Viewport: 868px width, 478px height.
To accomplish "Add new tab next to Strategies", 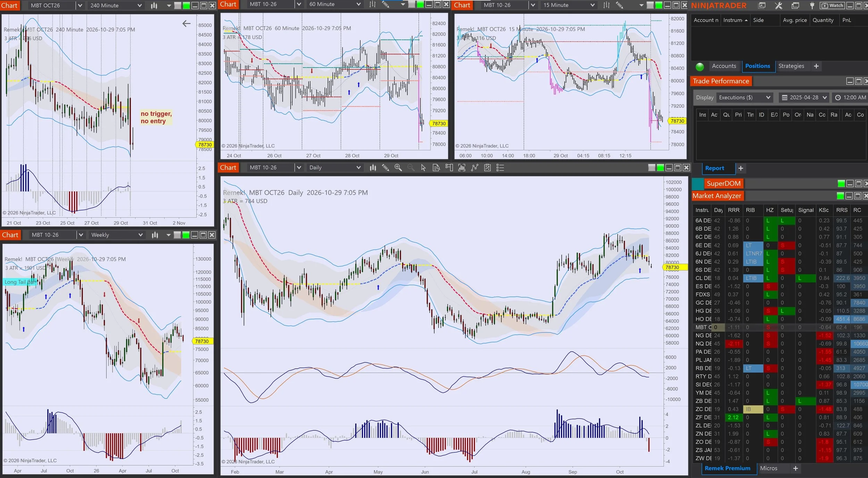I will tap(816, 66).
